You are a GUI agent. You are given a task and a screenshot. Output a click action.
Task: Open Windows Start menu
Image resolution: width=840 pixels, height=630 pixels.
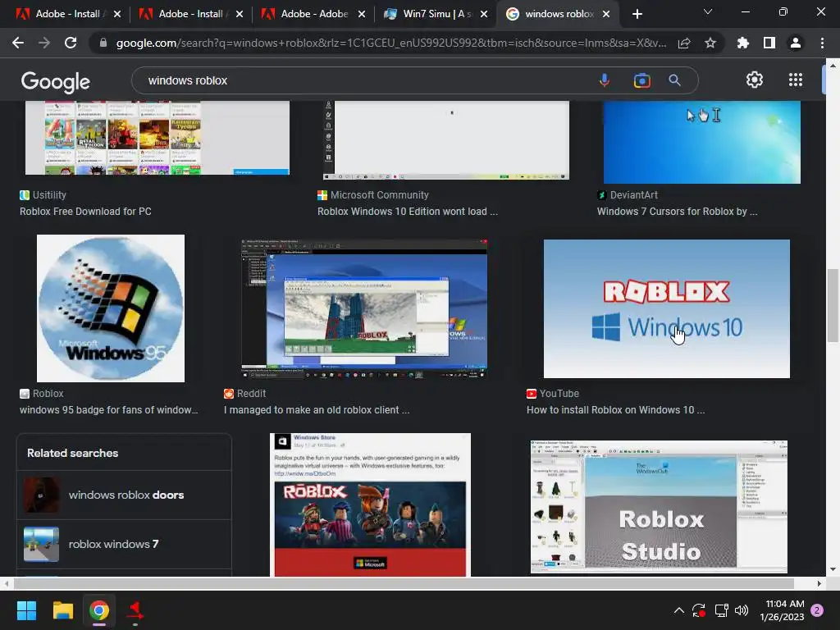click(x=26, y=610)
